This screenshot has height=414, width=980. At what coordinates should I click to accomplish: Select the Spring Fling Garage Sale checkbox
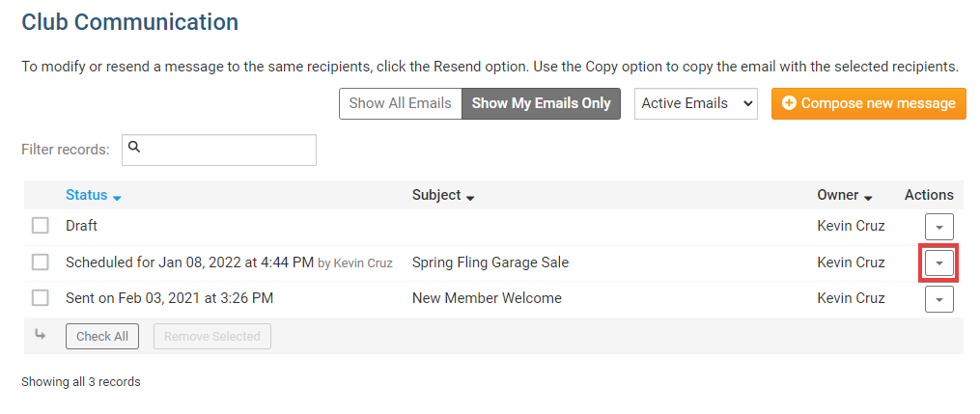click(x=40, y=262)
